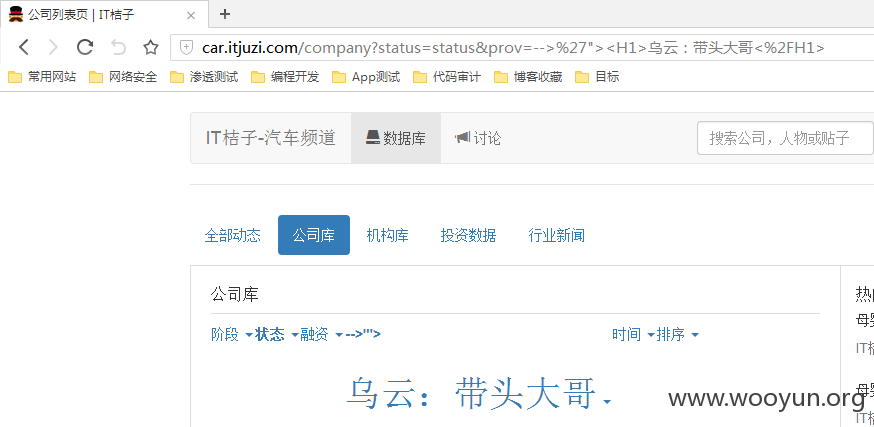Go back with the browser back arrow
Viewport: 874px width, 427px height.
tap(24, 47)
